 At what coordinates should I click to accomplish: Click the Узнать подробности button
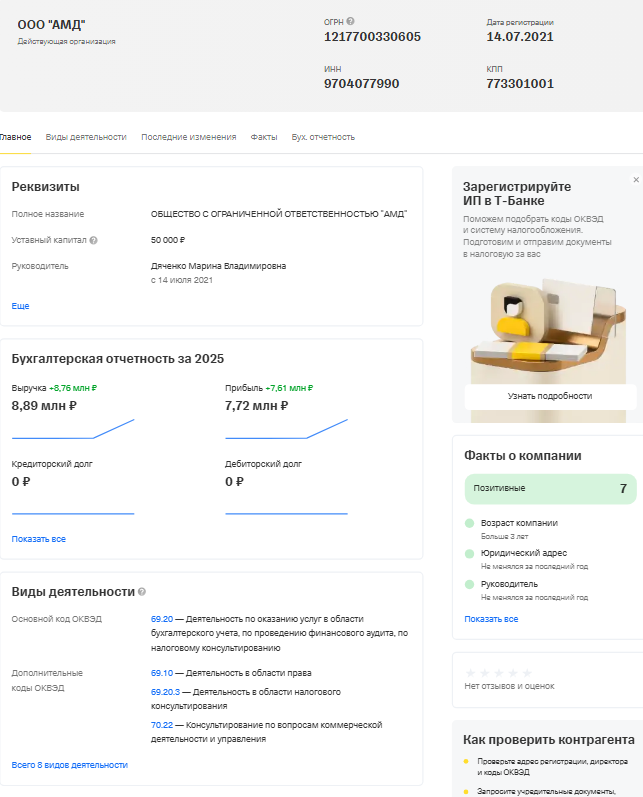coord(550,396)
